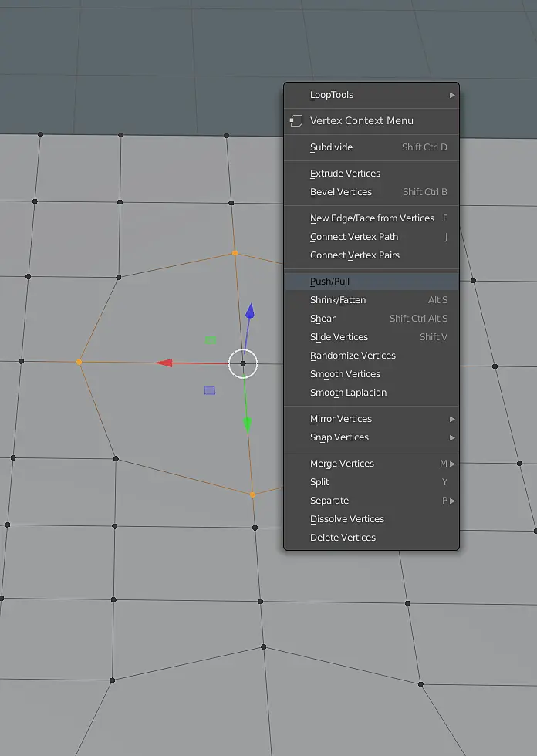Choose Bevel Vertices
The height and width of the screenshot is (756, 537).
point(371,192)
